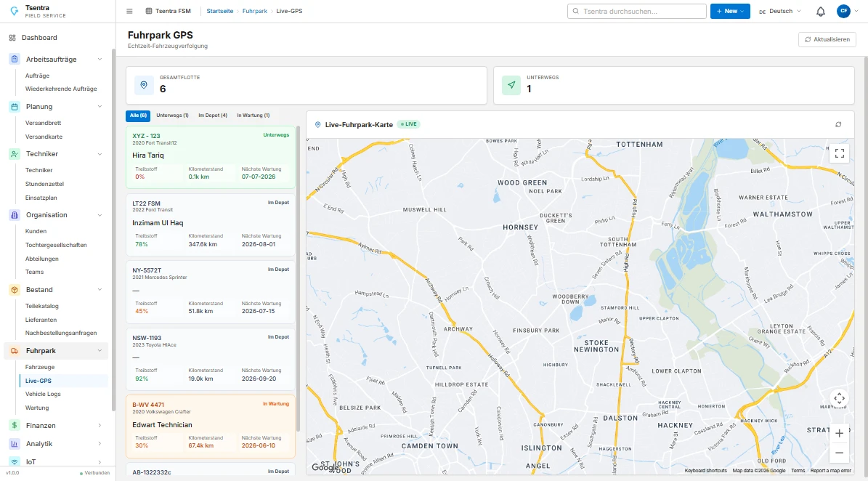Focus the Tsentra durchsuchen search field
This screenshot has width=868, height=481.
click(x=636, y=11)
